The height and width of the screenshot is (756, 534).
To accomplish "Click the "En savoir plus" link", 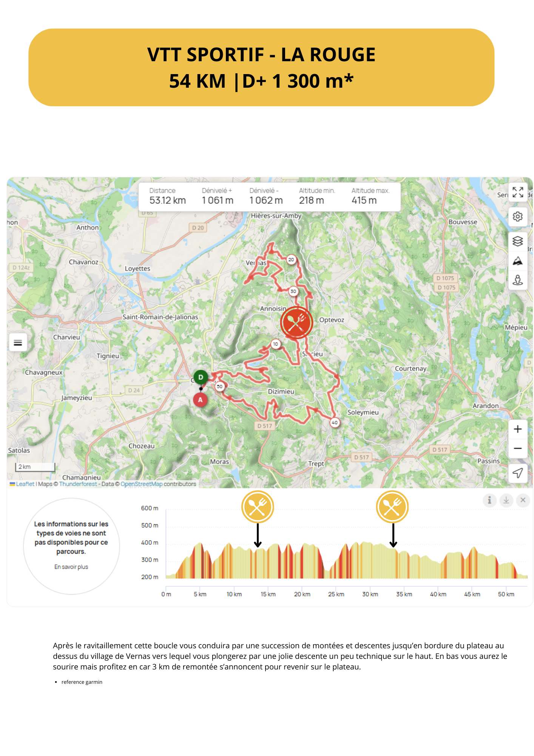I will [x=71, y=567].
